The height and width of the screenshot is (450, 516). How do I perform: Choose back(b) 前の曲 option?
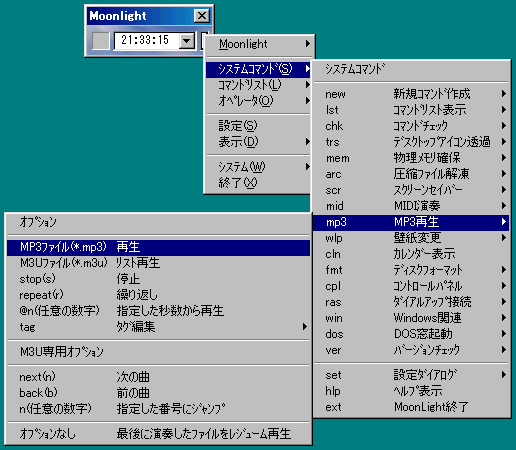click(x=158, y=393)
